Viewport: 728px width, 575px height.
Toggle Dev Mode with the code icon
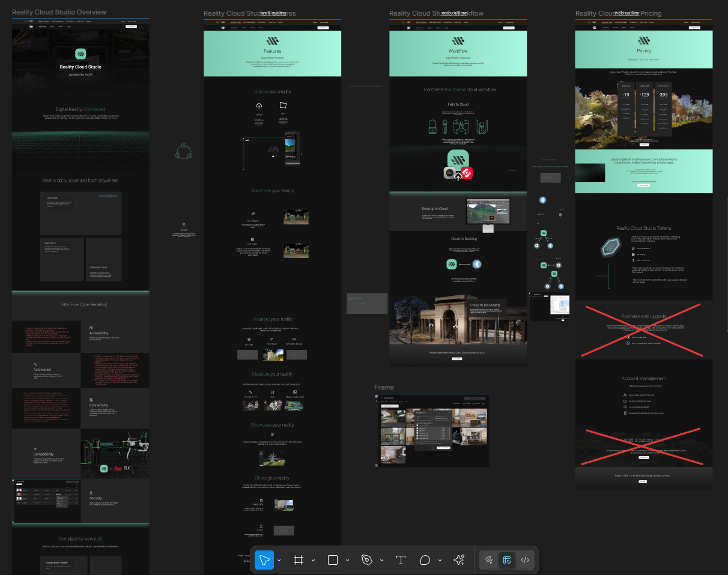525,560
